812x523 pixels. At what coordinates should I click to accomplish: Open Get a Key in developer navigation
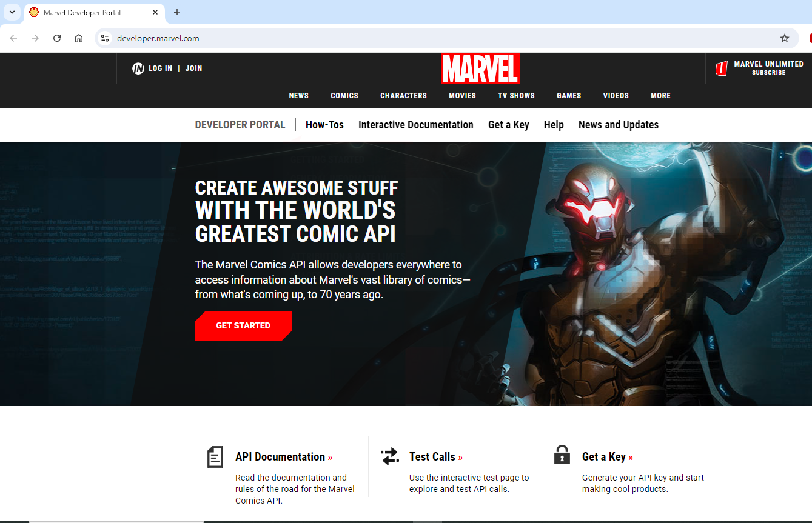[x=509, y=125]
